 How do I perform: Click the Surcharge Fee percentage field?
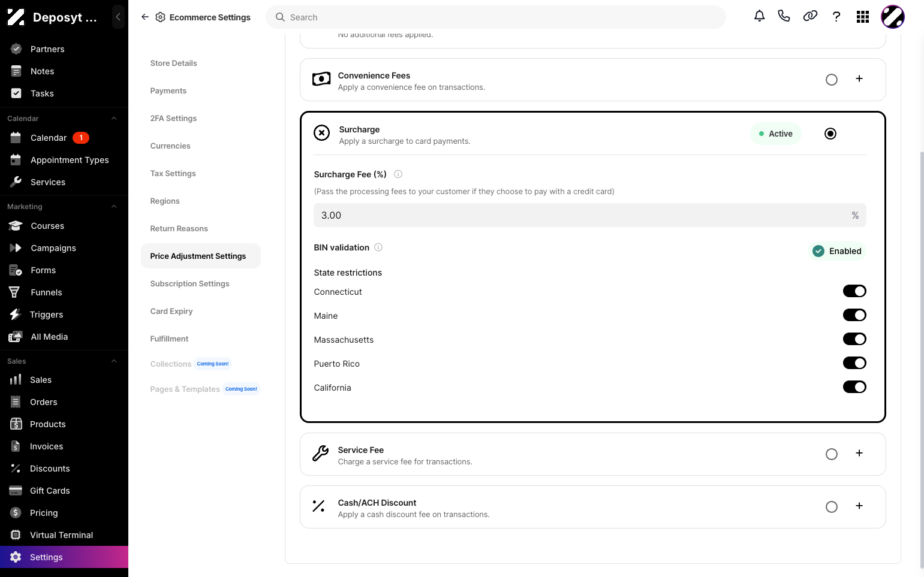[x=590, y=215]
